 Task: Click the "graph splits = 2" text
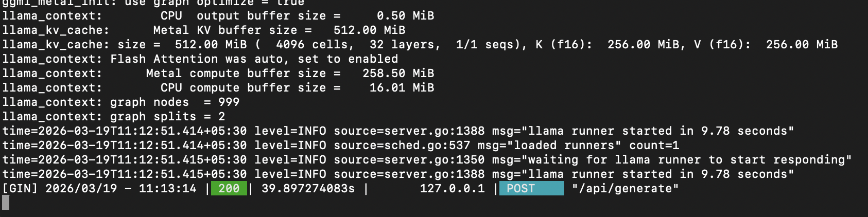click(168, 117)
